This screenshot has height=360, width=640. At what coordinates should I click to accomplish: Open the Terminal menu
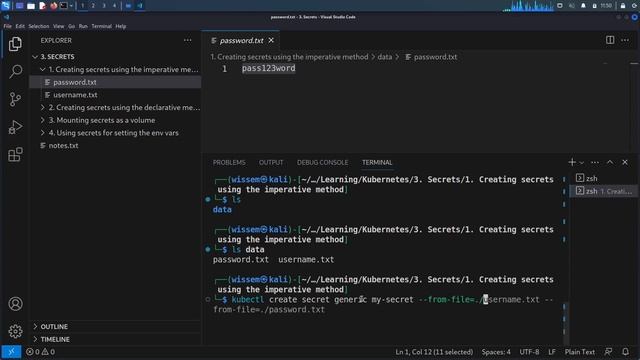point(102,26)
